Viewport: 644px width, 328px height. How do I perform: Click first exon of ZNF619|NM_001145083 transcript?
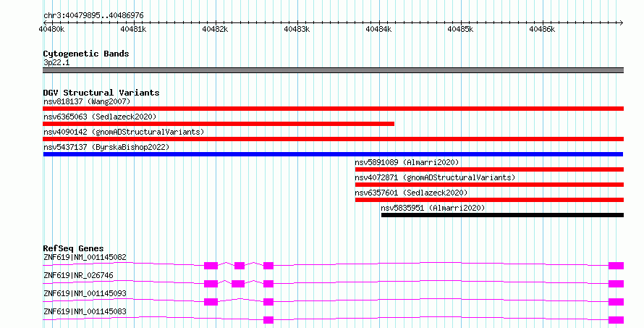coord(268,320)
